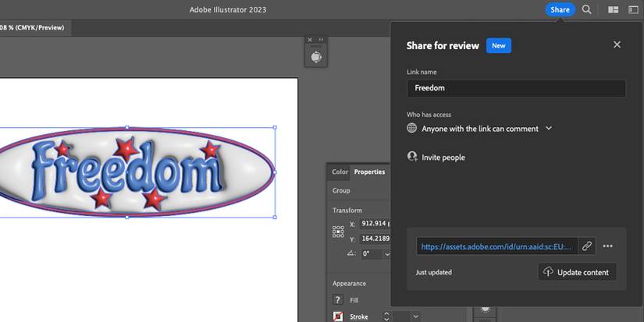The image size is (644, 322).
Task: Click the right-middle selection handle of the artwork
Action: click(275, 172)
